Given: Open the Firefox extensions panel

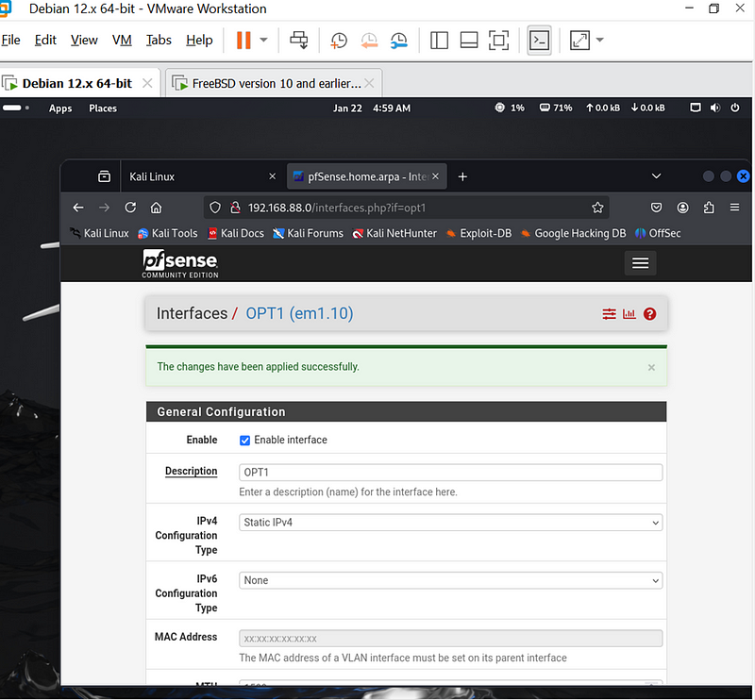Looking at the screenshot, I should coord(709,208).
